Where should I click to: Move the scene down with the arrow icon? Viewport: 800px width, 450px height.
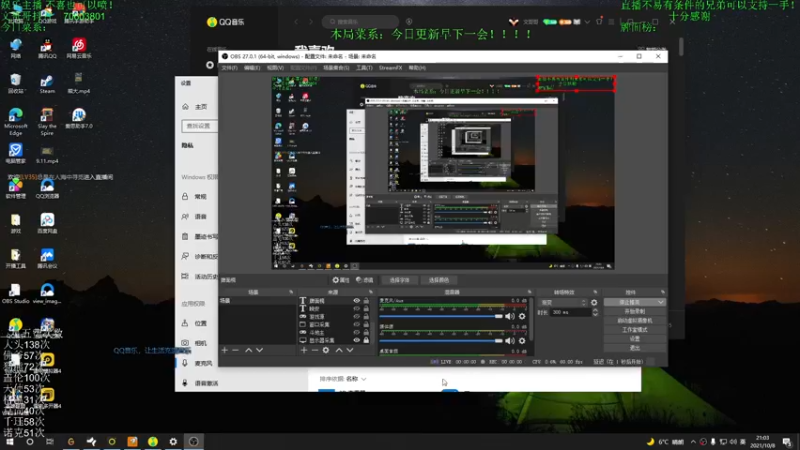[x=260, y=350]
